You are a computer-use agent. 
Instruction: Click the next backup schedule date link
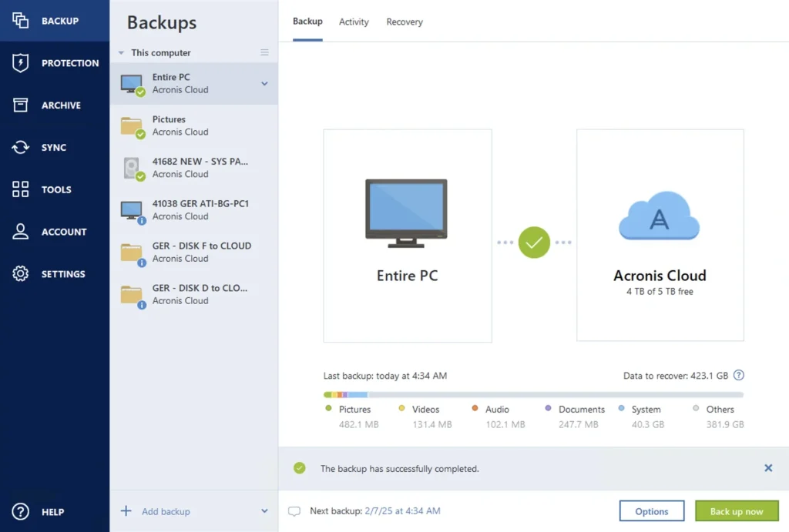pyautogui.click(x=403, y=511)
